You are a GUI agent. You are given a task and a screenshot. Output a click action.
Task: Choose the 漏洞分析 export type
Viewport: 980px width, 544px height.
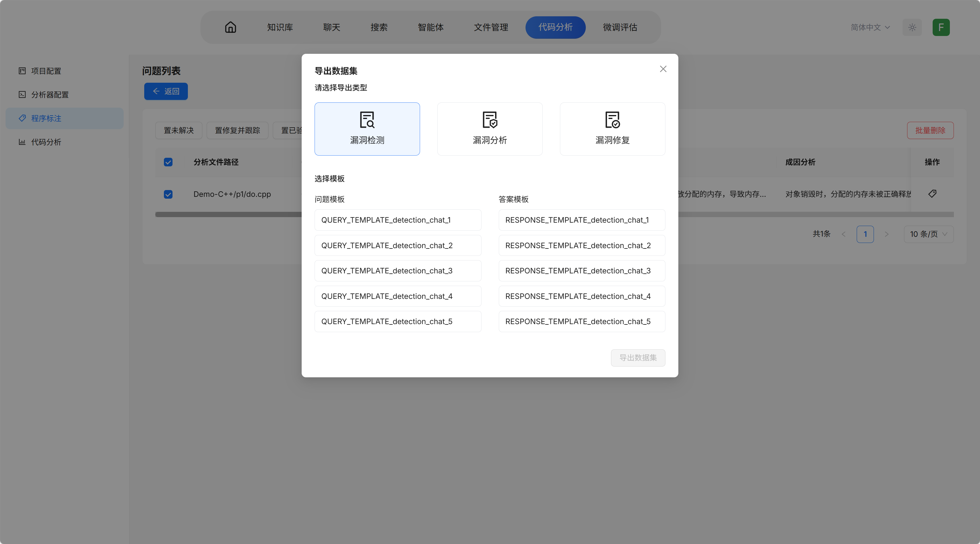coord(490,129)
